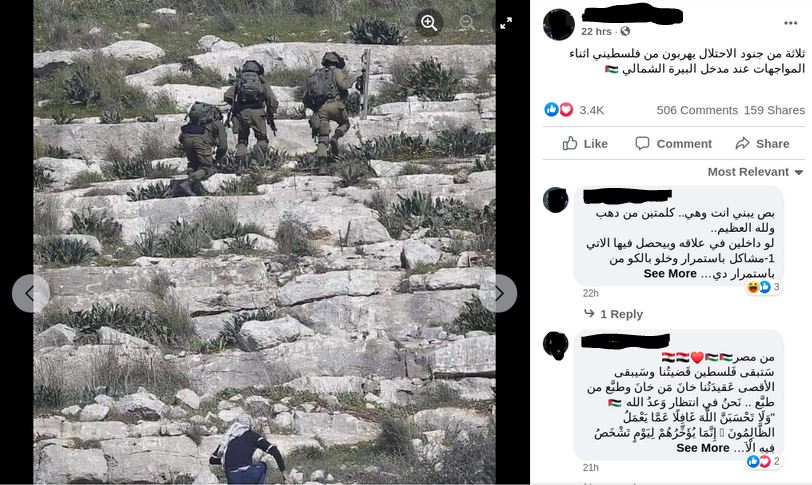
Task: Expand the second comment with See More
Action: (703, 448)
